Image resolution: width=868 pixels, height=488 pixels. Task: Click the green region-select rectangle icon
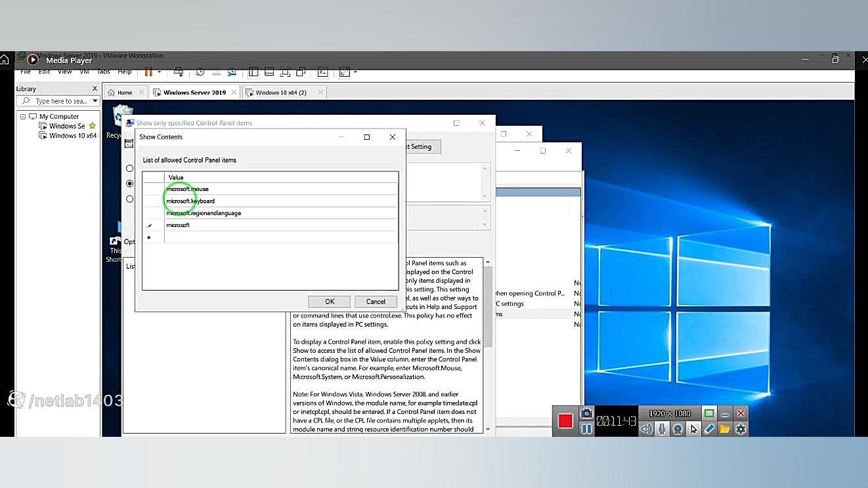(709, 413)
